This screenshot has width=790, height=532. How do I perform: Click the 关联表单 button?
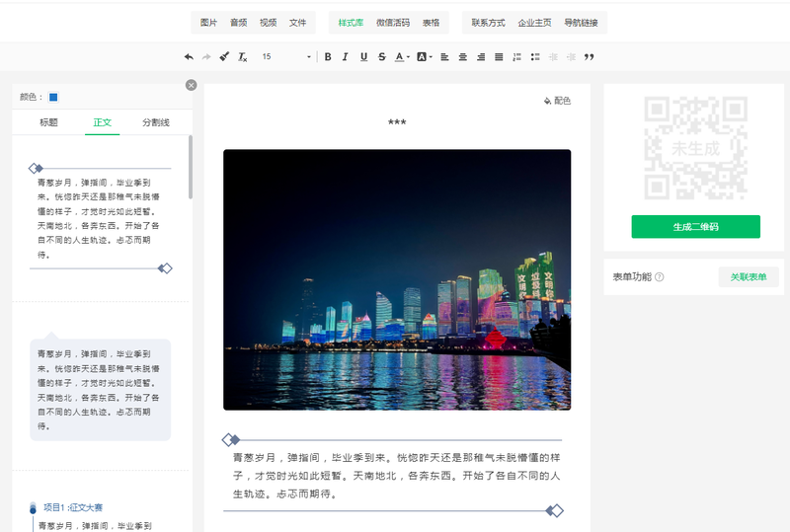click(x=748, y=277)
